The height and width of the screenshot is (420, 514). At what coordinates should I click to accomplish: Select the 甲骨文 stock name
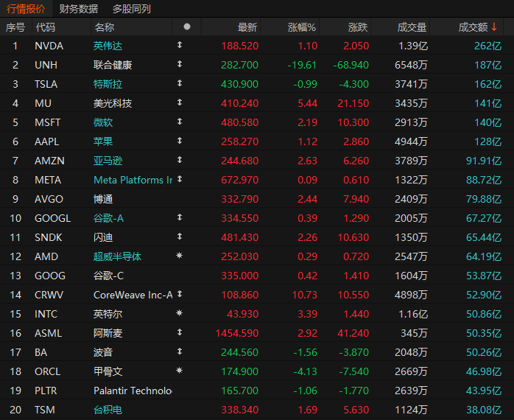108,371
